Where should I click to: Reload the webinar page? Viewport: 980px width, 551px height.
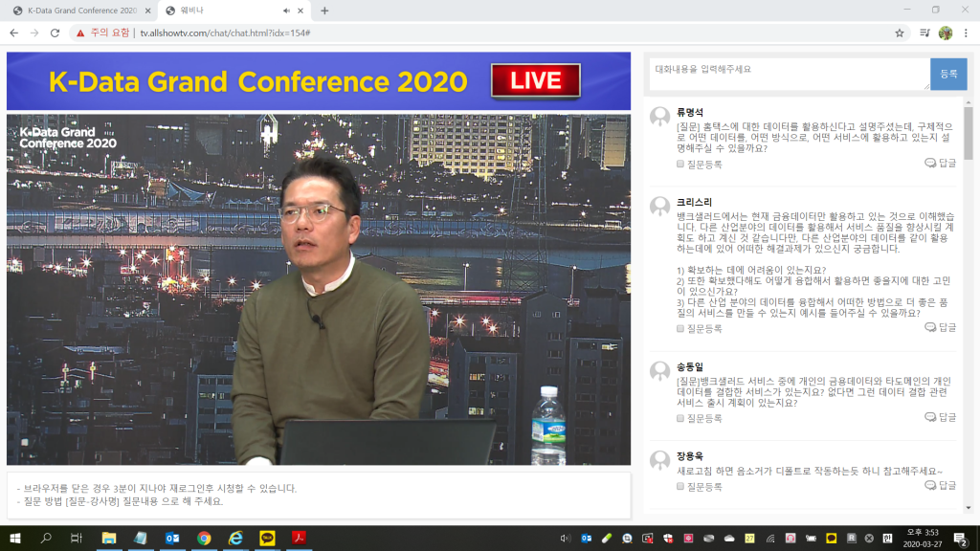(55, 33)
